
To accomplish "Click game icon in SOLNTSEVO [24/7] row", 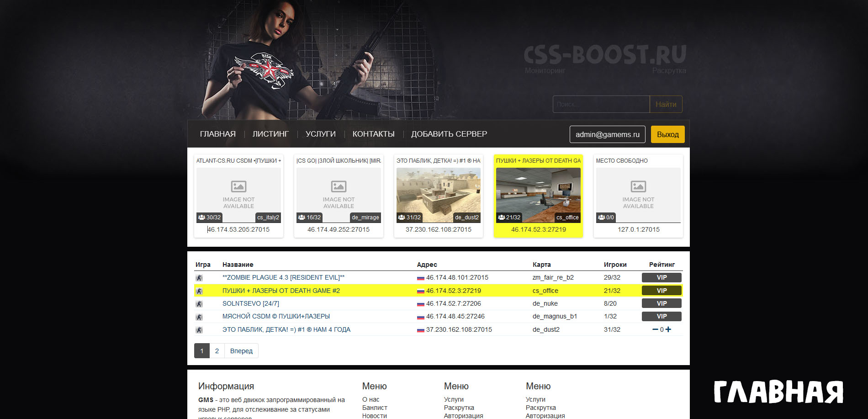I will (199, 304).
